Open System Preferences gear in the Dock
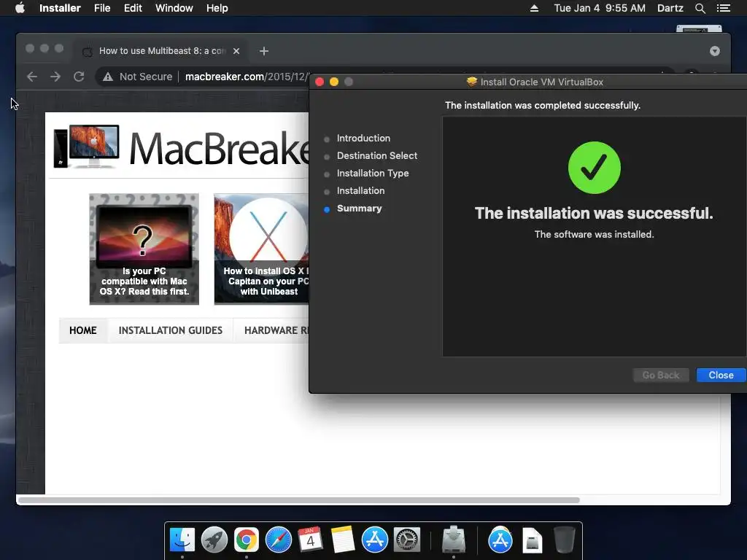This screenshot has height=560, width=747. [x=406, y=540]
